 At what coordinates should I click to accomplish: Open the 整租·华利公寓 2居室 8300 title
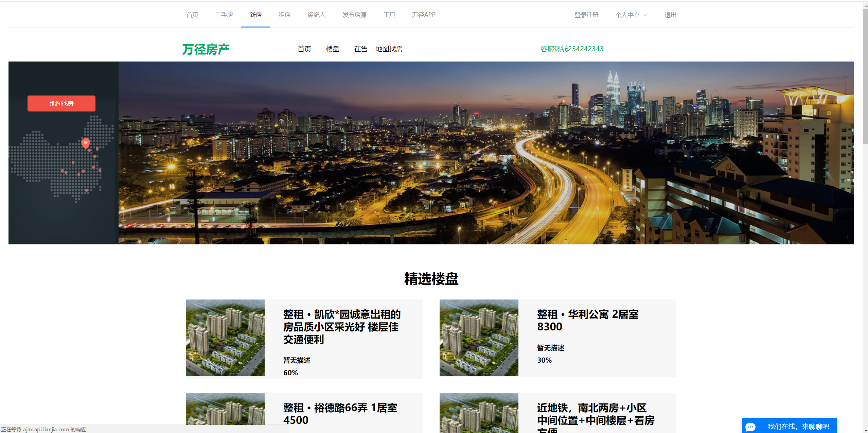coord(588,320)
